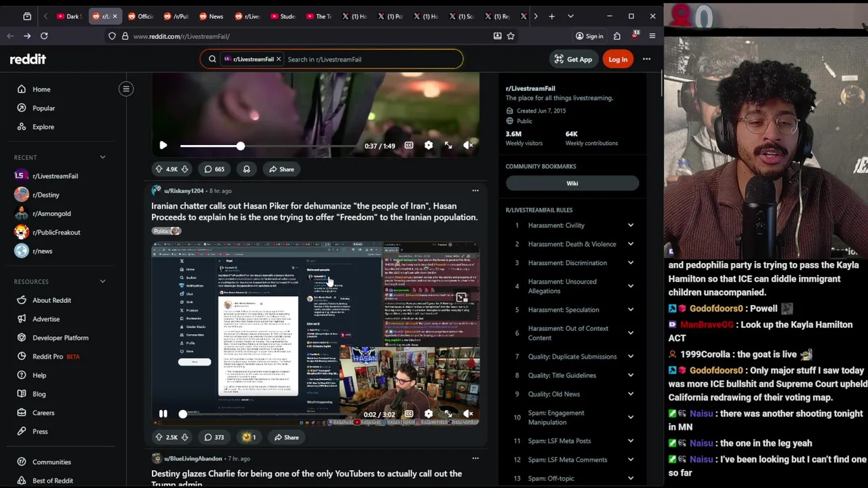Go forward with browser forward arrow
This screenshot has height=488, width=868.
click(x=27, y=36)
